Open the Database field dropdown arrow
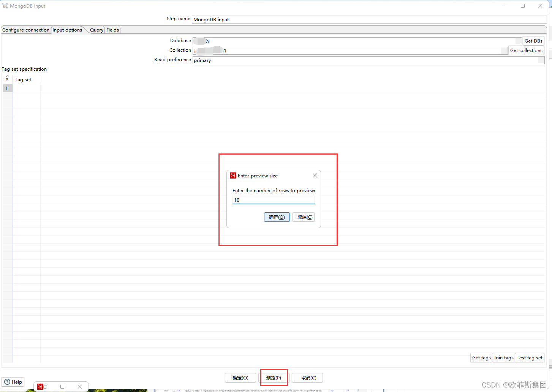 click(519, 41)
